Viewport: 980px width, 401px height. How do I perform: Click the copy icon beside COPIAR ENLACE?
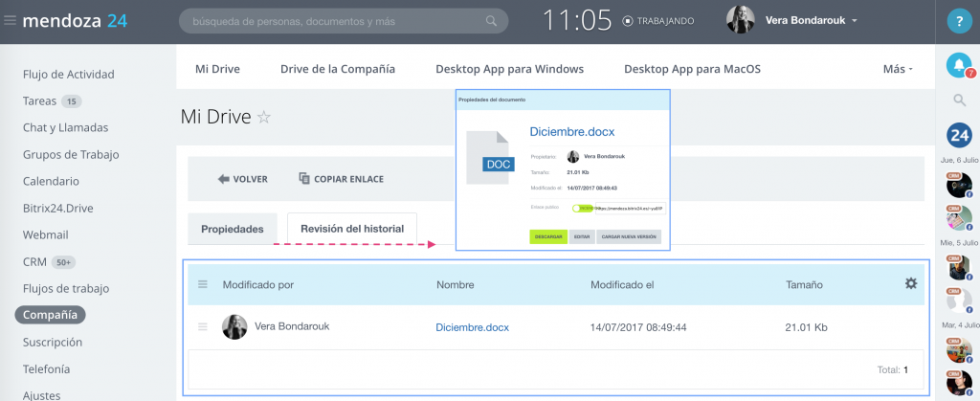pyautogui.click(x=304, y=179)
